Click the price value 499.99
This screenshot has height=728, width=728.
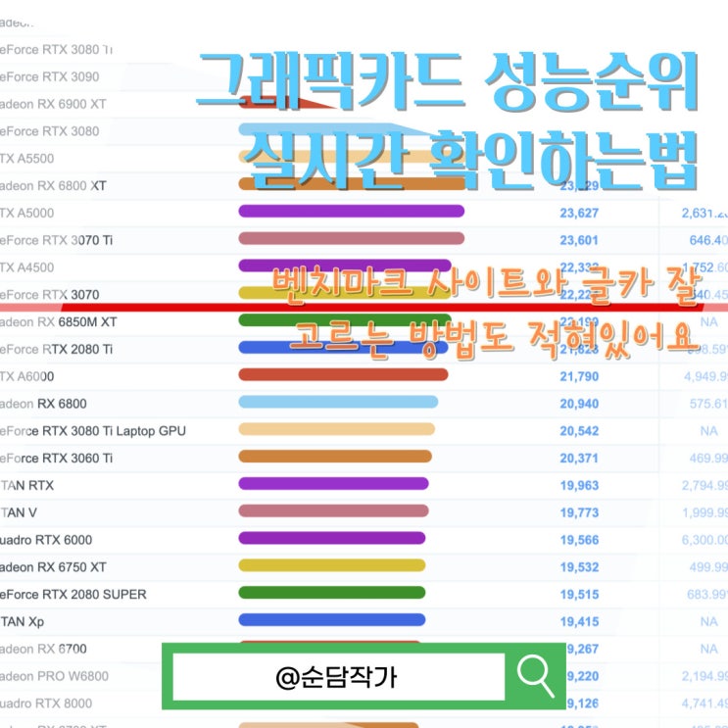point(708,567)
